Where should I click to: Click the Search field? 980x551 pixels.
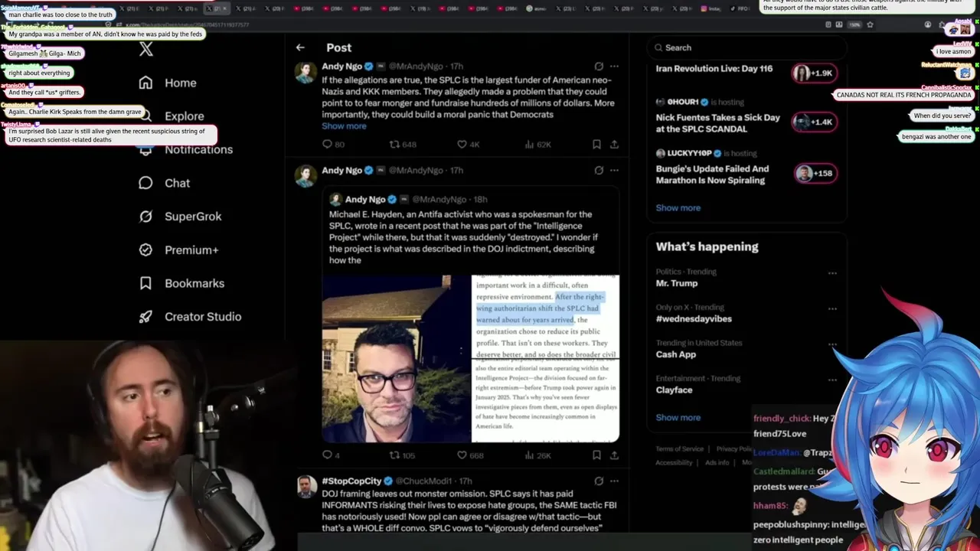[x=746, y=47]
